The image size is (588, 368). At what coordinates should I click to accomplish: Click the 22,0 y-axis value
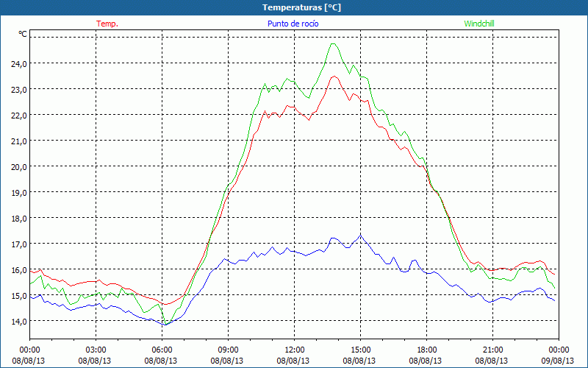(19, 116)
